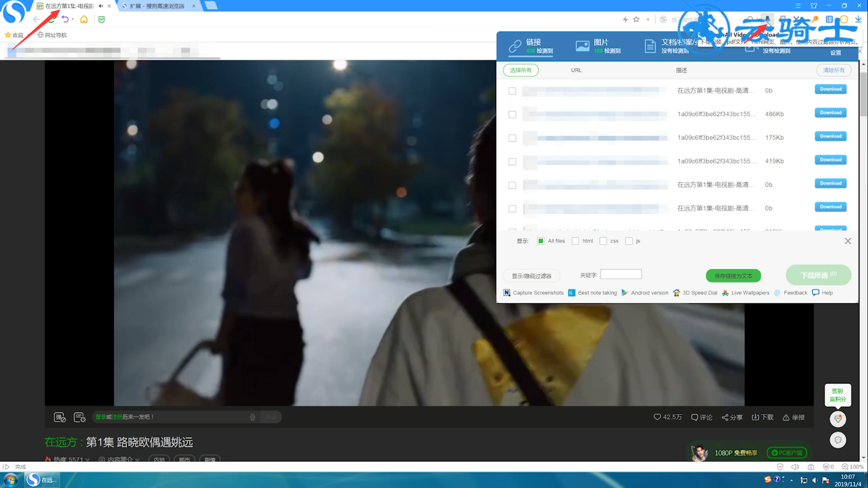This screenshot has height=488, width=868.
Task: Click 显示/隐藏过滤器 button
Action: tap(532, 276)
